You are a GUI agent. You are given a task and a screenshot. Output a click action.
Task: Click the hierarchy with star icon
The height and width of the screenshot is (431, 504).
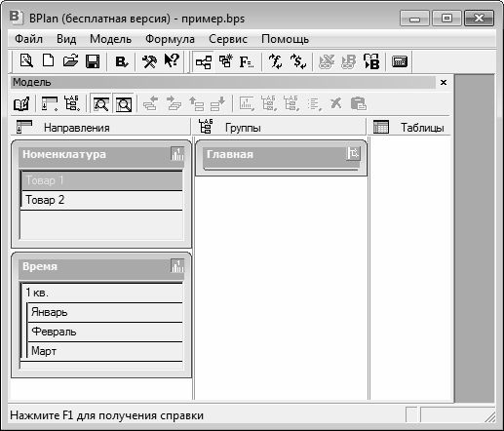tap(225, 61)
